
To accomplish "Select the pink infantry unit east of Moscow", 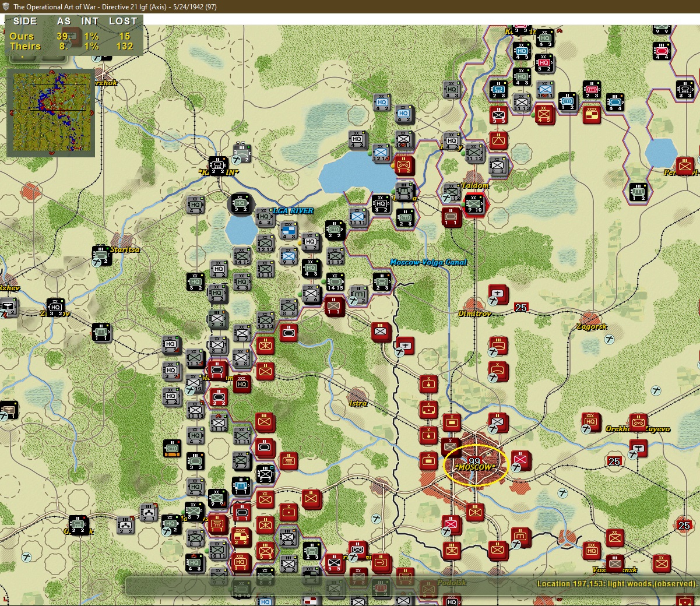I will point(520,460).
